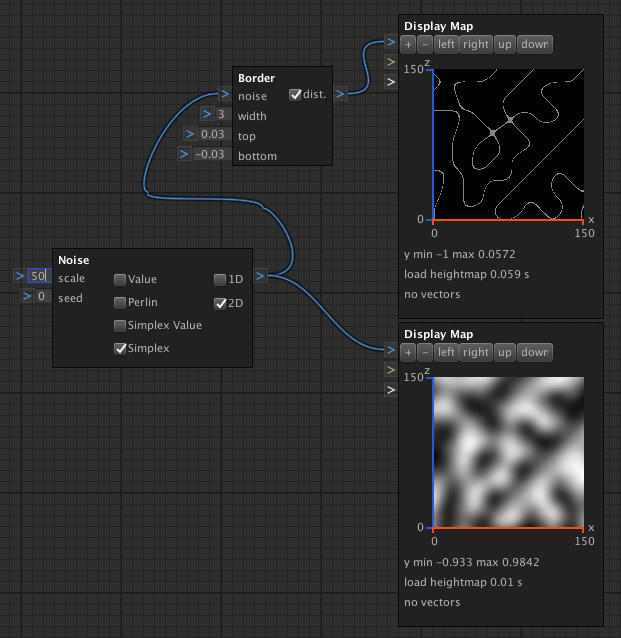
Task: Click text 'y min -1 max 0.0572'
Action: (x=459, y=254)
